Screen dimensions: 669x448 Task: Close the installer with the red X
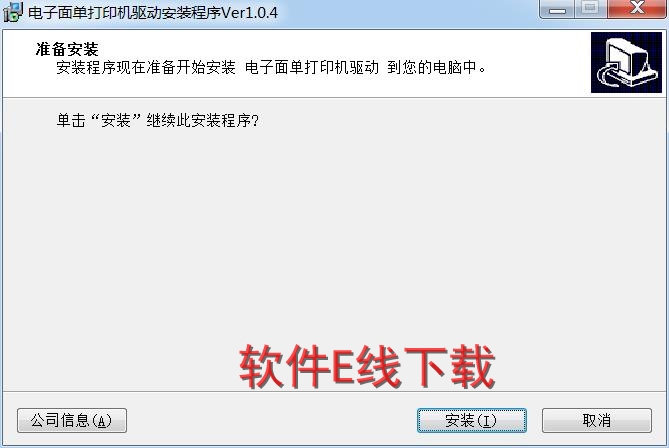point(636,9)
